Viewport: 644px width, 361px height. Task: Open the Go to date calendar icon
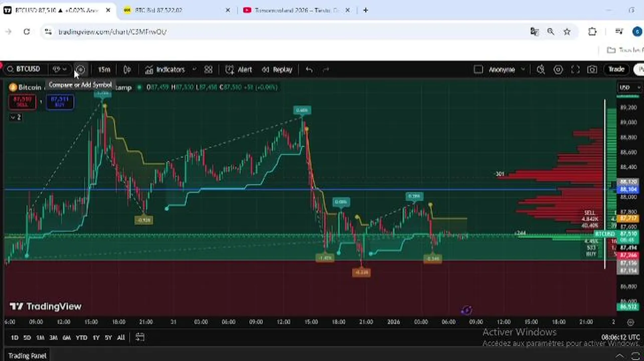(x=140, y=337)
